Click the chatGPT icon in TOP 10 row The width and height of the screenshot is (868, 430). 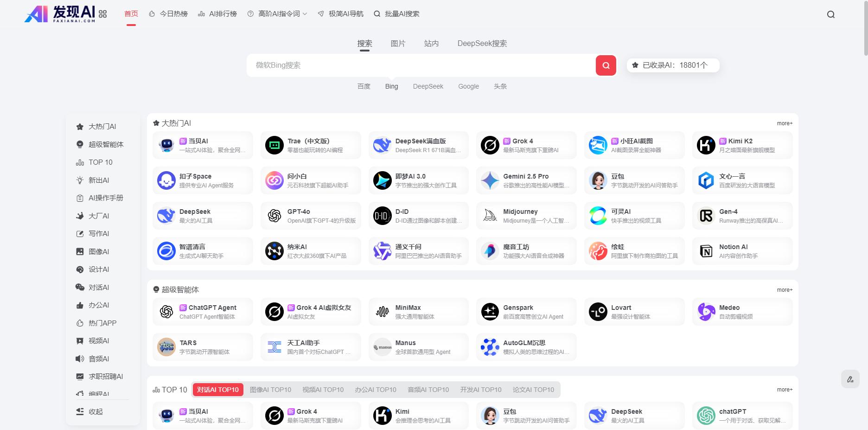(706, 416)
